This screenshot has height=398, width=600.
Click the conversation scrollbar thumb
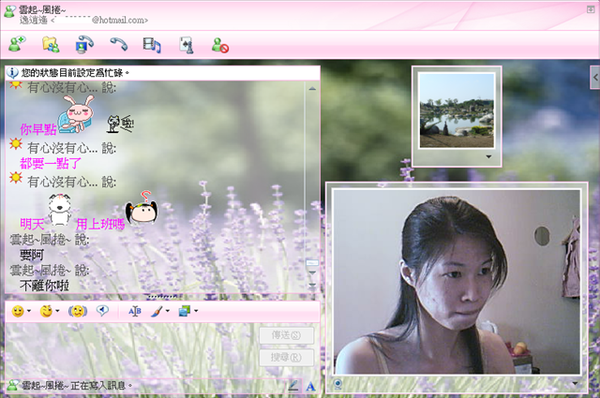312,263
